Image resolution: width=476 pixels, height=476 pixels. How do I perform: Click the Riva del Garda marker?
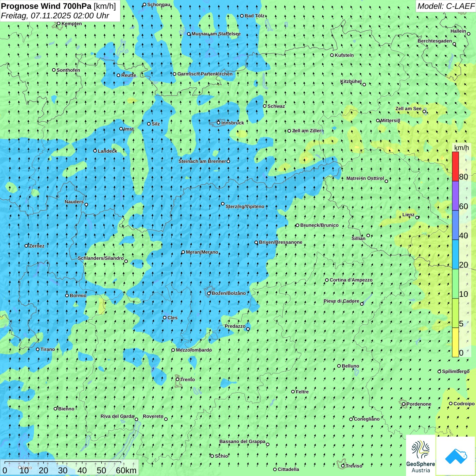[x=136, y=419]
